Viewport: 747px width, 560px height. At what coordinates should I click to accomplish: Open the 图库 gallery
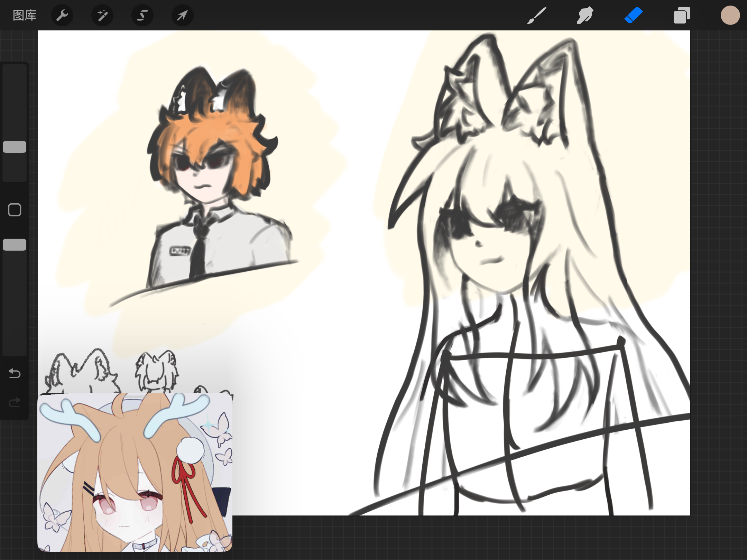[x=25, y=15]
